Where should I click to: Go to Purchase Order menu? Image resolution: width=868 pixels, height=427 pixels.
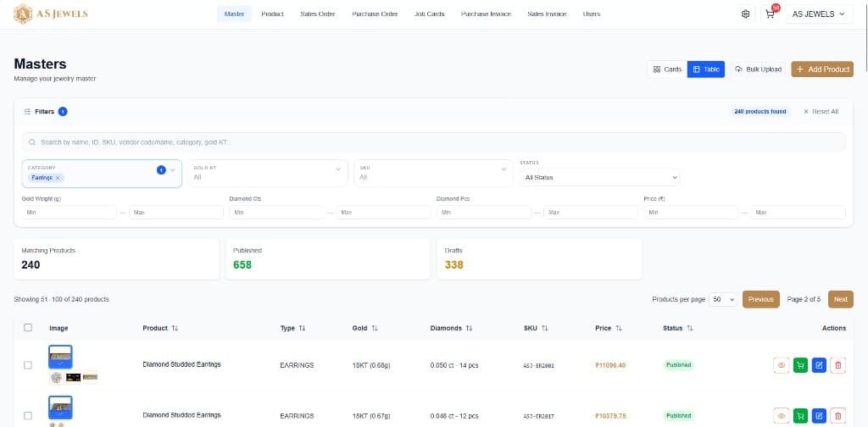[375, 14]
